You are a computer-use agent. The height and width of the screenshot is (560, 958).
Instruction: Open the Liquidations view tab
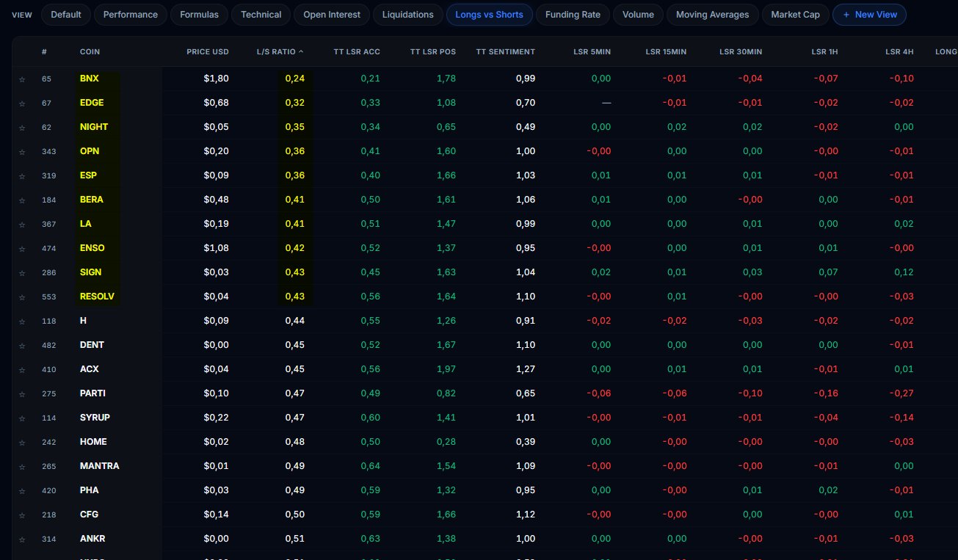pos(408,15)
